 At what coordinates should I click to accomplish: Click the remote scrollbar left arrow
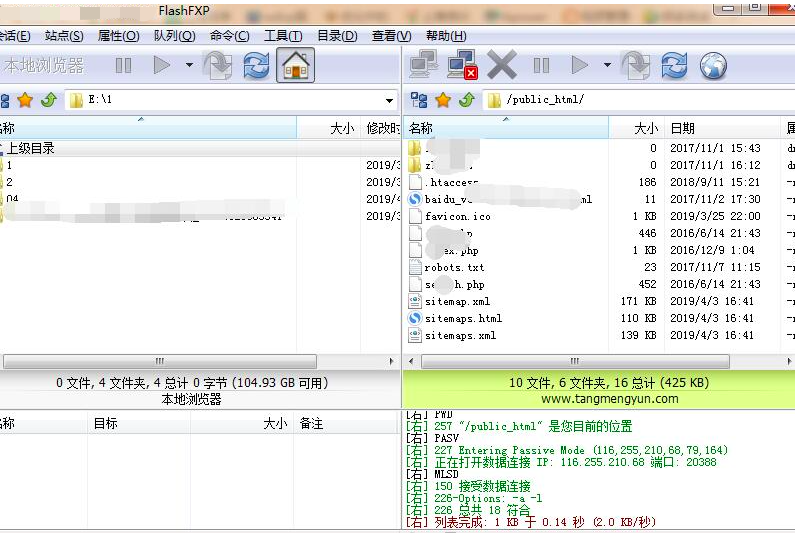click(x=411, y=361)
